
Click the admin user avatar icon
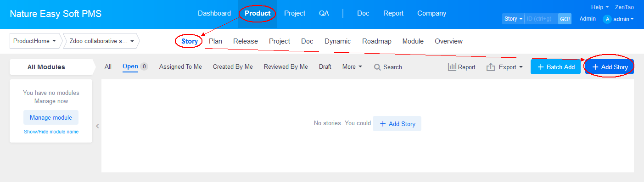[x=607, y=19]
